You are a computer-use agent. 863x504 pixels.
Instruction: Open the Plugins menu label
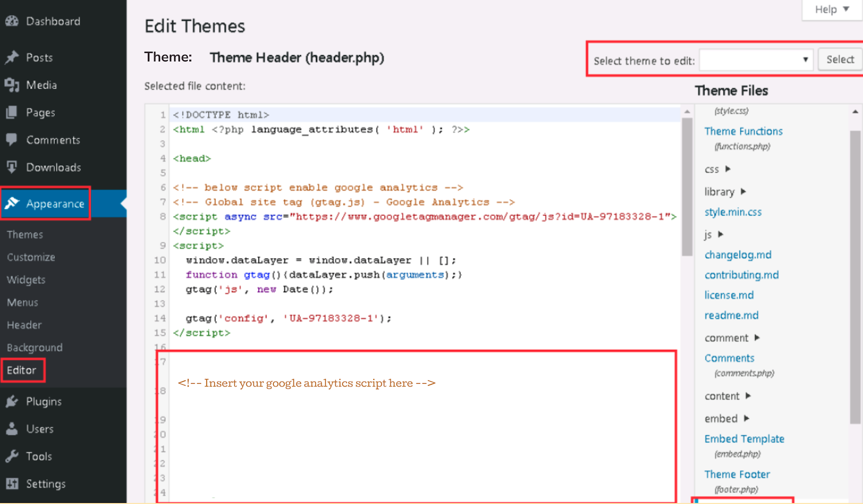click(44, 401)
